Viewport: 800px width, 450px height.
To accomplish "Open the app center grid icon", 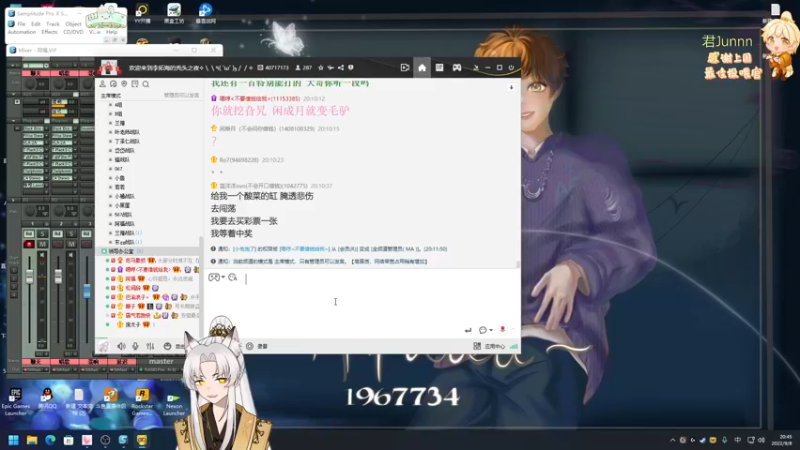I will point(477,346).
